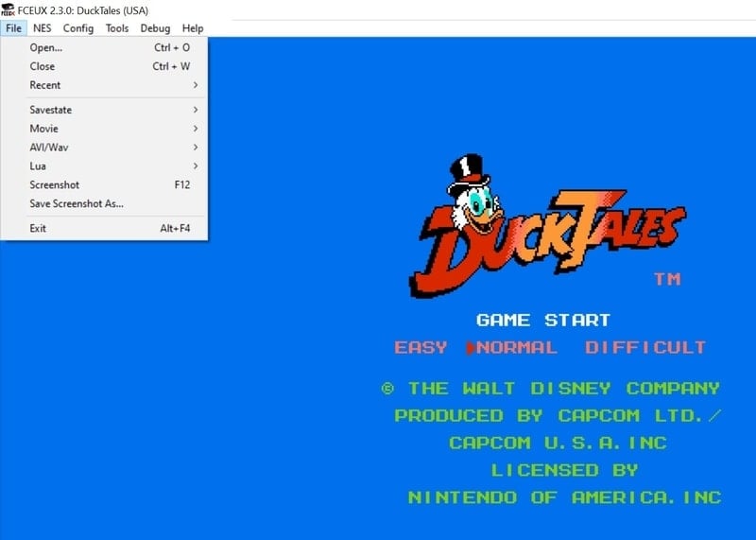
Task: Click the Ctrl + O shortcut label
Action: (x=172, y=47)
